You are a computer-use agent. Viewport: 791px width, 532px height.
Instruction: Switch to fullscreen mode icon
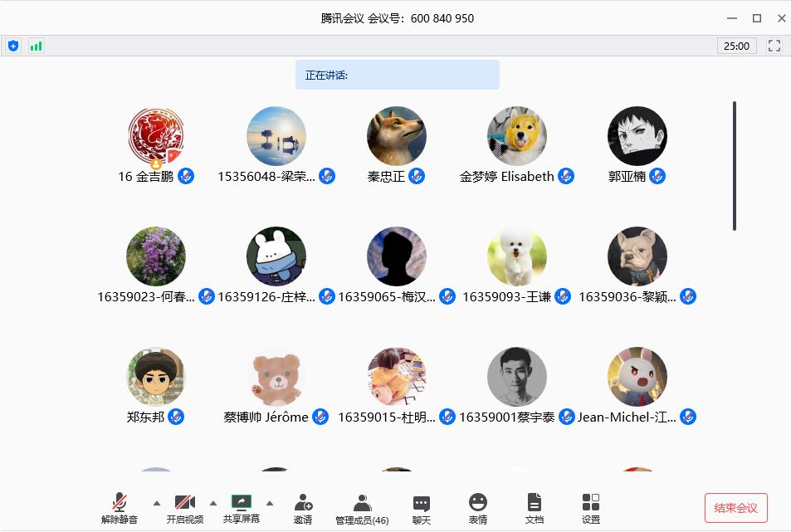click(774, 46)
